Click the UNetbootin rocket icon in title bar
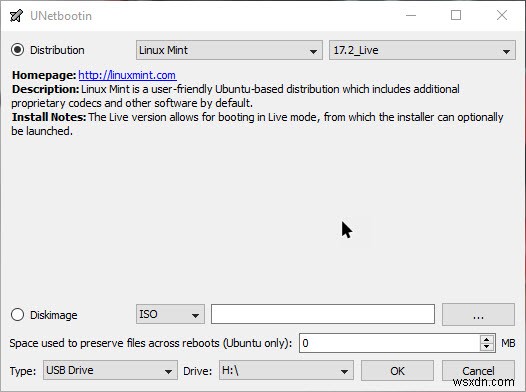This screenshot has width=526, height=392. [16, 15]
